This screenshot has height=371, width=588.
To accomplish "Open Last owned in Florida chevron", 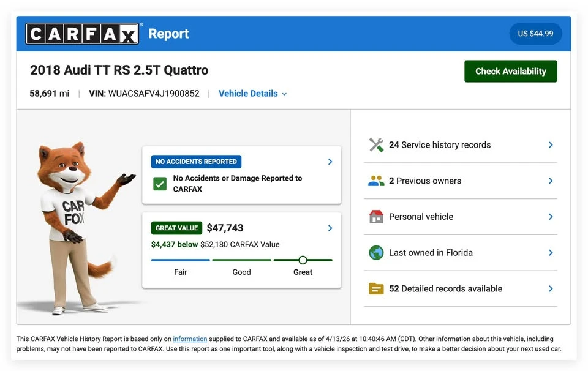I will click(x=551, y=253).
